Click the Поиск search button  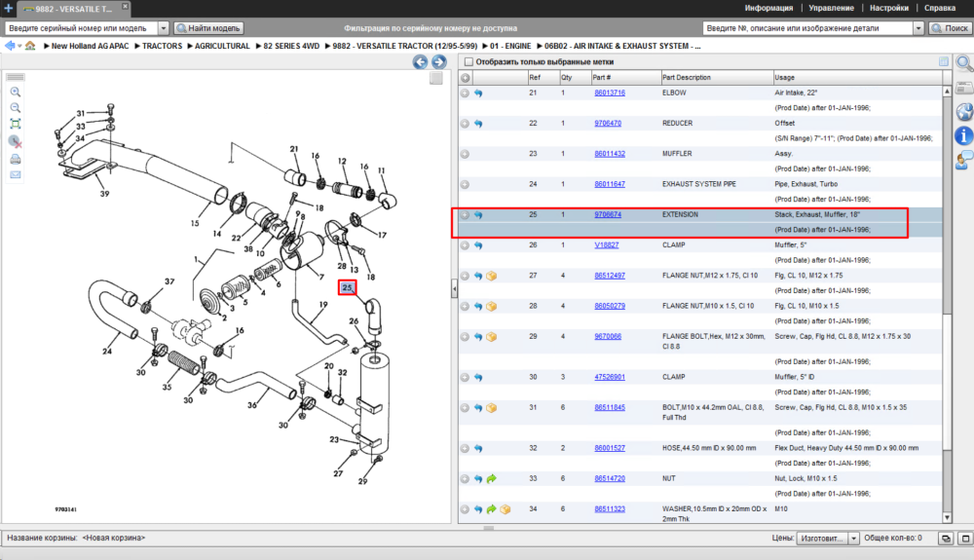949,28
